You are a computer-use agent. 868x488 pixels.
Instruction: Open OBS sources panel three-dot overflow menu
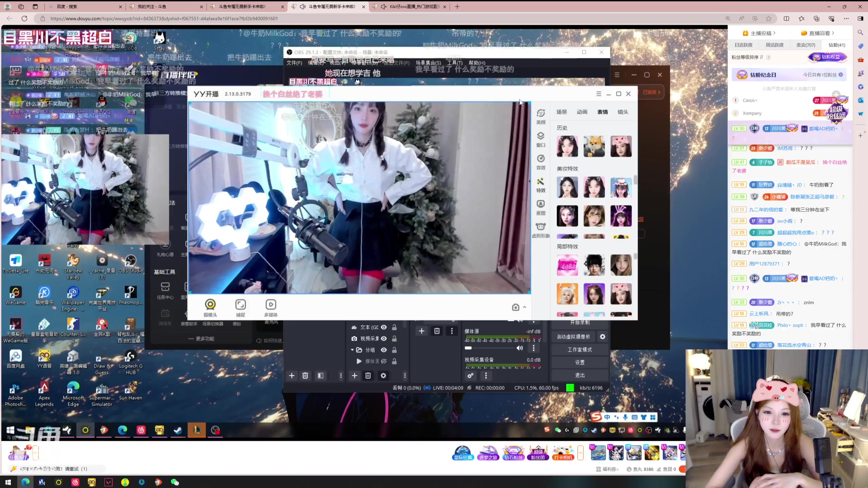(x=405, y=375)
